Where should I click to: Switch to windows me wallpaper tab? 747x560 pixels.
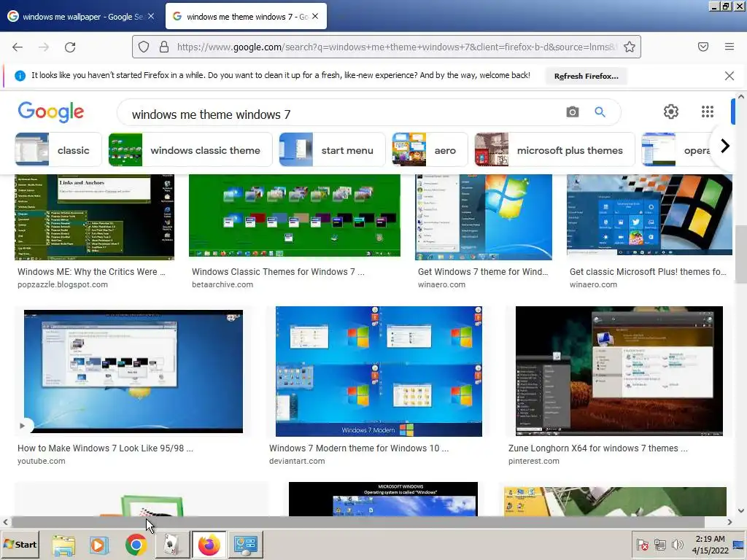pyautogui.click(x=81, y=17)
